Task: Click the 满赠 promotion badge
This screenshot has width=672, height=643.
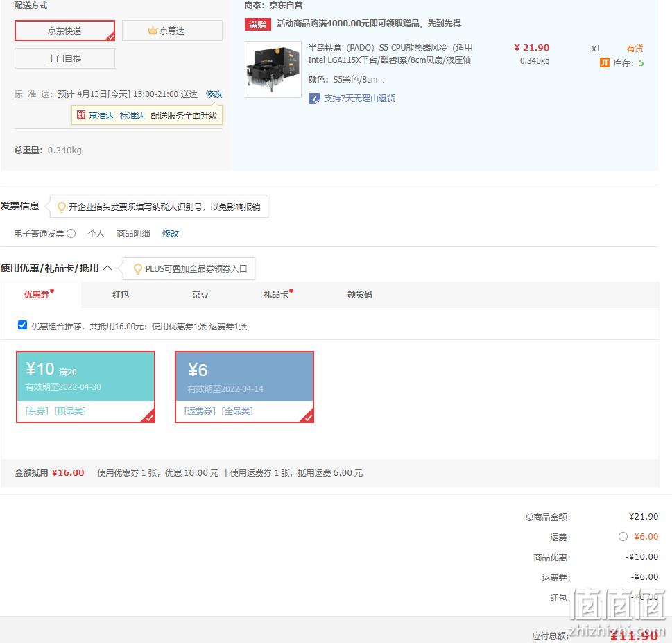Action: (257, 24)
